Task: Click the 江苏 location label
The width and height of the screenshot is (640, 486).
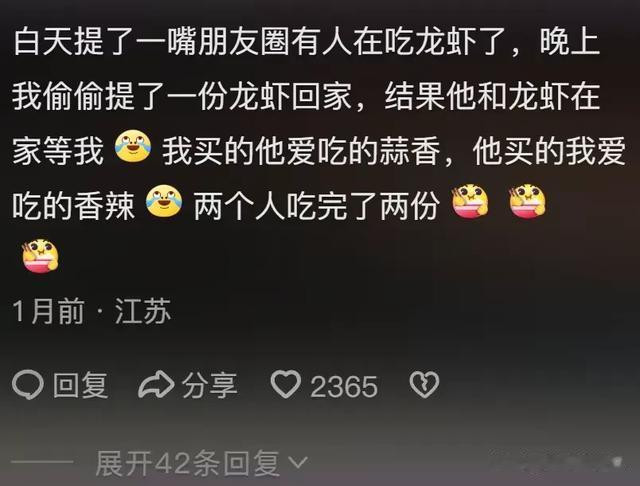Action: 142,311
